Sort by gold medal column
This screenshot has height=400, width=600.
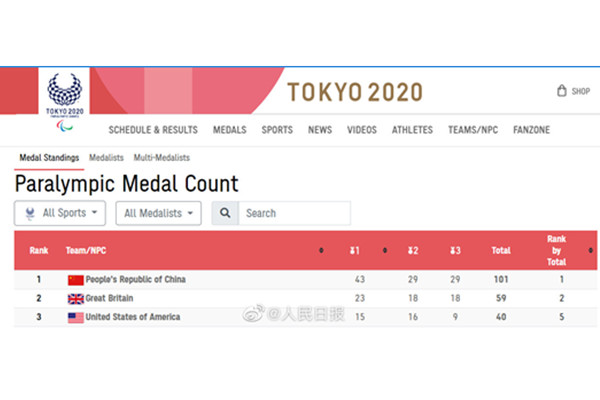point(355,251)
